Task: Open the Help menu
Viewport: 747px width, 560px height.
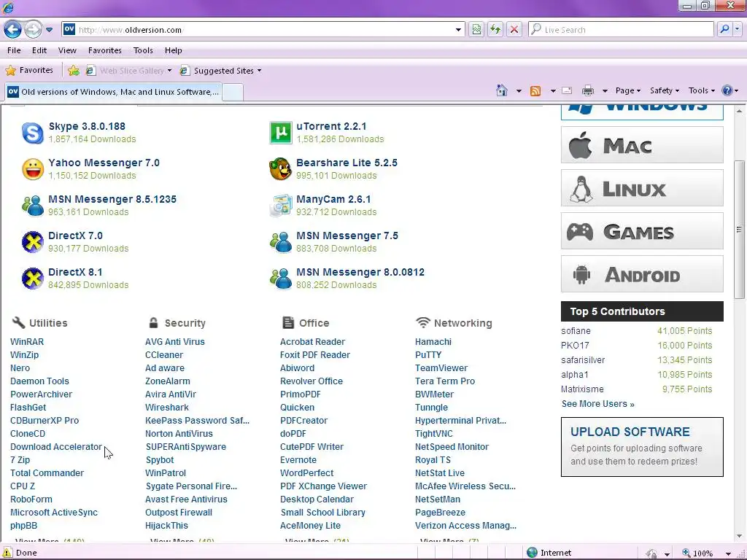Action: click(174, 50)
